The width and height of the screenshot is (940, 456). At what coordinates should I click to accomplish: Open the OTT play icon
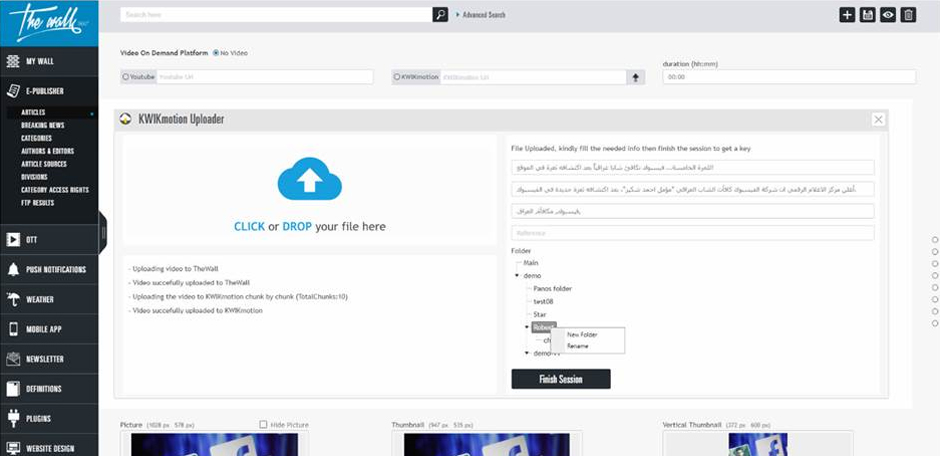click(x=13, y=240)
